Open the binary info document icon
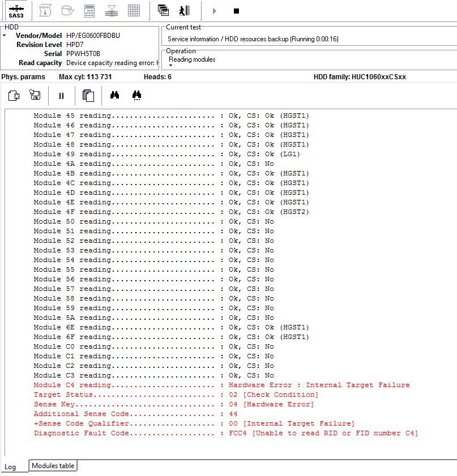Viewport: 457px width, 476px height. click(x=45, y=11)
